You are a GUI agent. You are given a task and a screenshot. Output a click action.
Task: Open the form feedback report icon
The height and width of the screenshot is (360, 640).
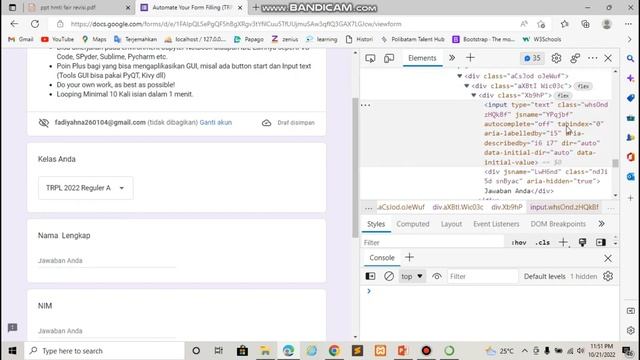(x=13, y=328)
